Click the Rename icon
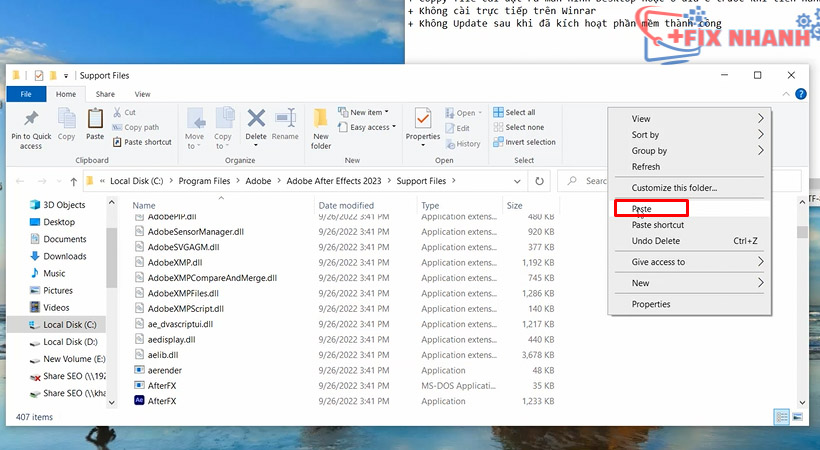 click(x=286, y=118)
